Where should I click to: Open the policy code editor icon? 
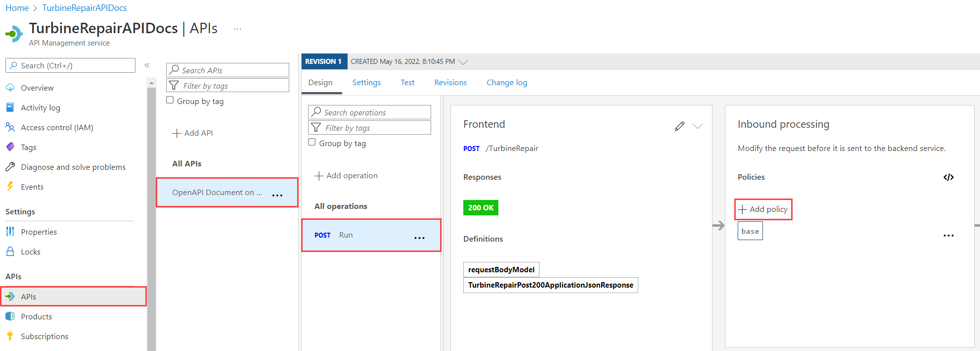point(948,177)
